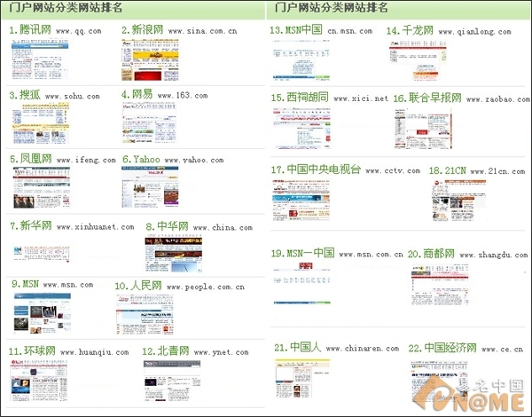Image resolution: width=532 pixels, height=417 pixels.
Task: Select the www.ynet.com URL text
Action: click(x=221, y=353)
